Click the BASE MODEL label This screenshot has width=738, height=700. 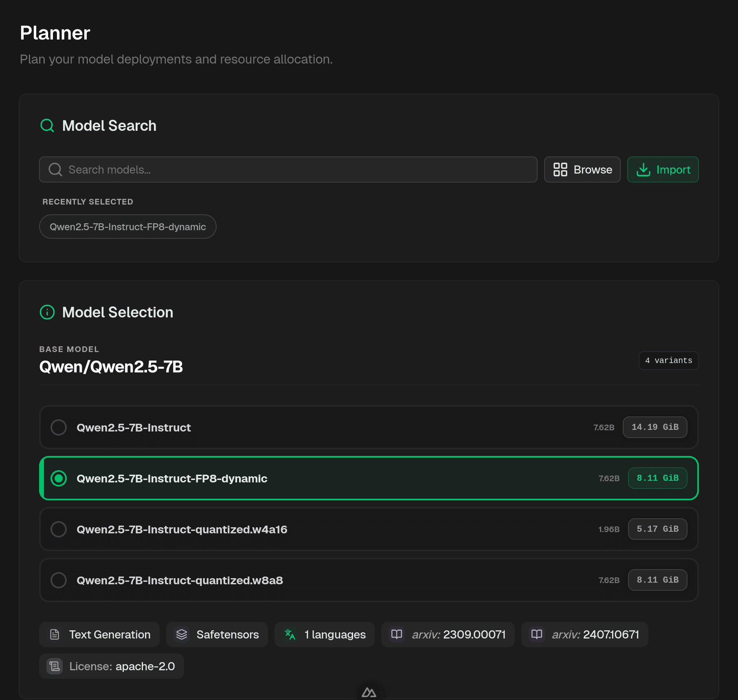[x=69, y=349]
